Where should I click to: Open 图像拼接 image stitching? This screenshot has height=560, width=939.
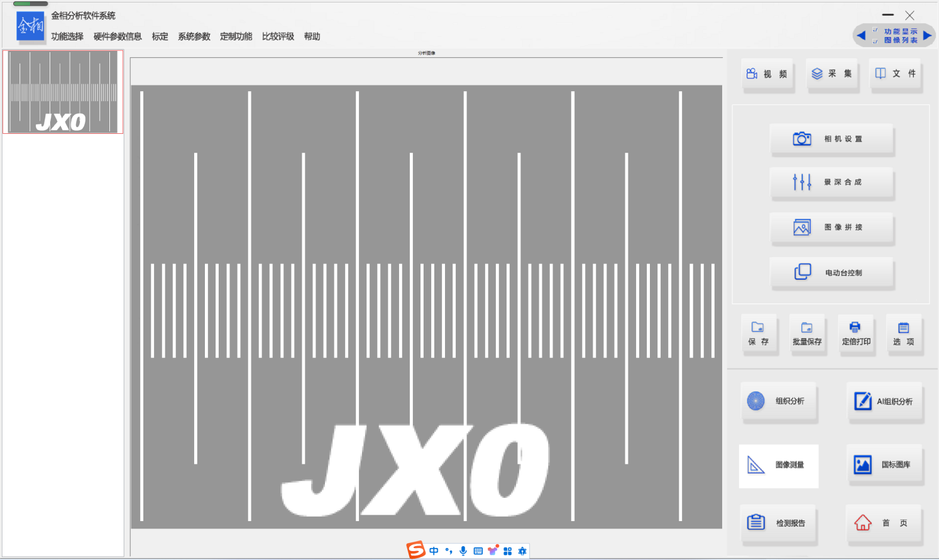point(832,228)
